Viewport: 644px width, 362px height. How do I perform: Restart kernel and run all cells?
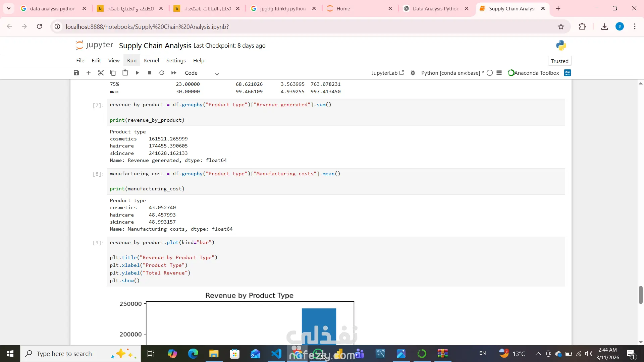pos(174,73)
